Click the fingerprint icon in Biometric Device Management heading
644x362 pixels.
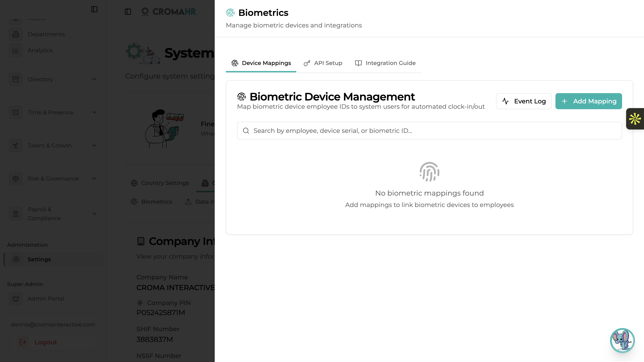[241, 97]
